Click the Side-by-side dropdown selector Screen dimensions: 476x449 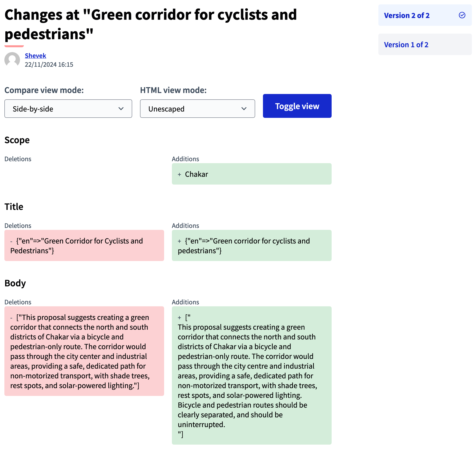68,108
